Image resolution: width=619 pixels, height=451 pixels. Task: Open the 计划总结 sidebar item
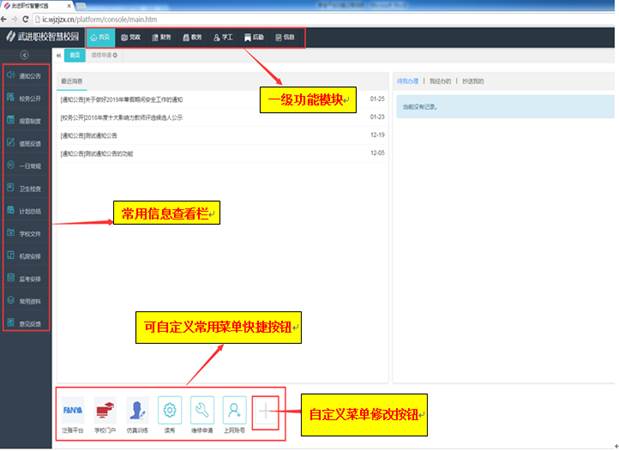(x=24, y=211)
